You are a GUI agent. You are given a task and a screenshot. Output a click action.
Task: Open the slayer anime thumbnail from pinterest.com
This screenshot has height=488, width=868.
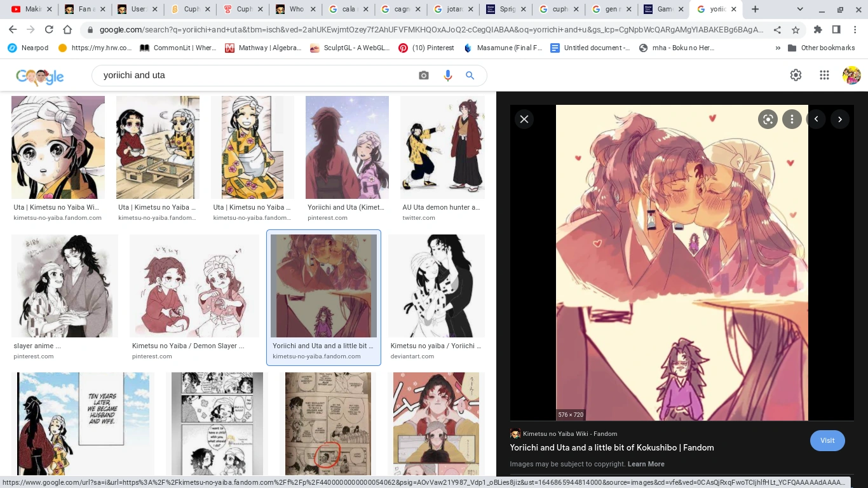[64, 285]
